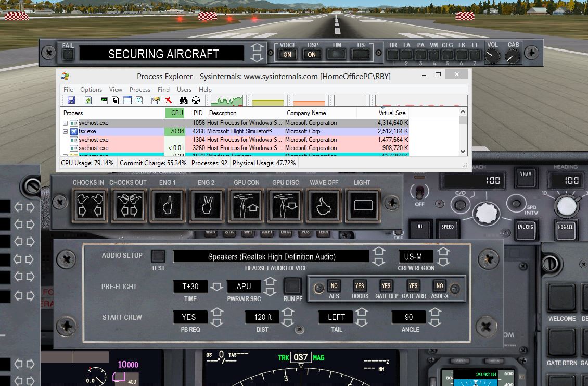Screen dimensions: 588x386
Task: Click the VOL knob
Action: click(492, 57)
